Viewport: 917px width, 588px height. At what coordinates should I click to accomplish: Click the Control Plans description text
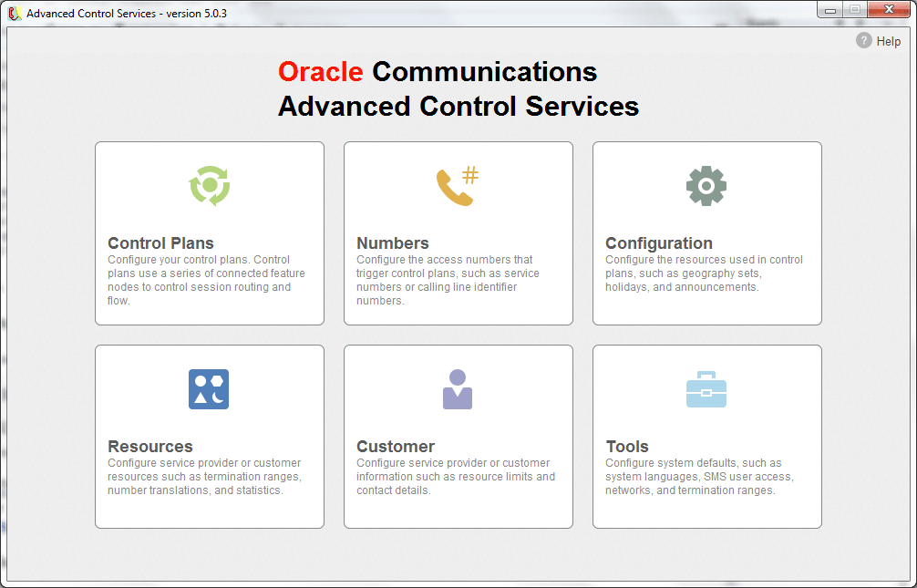coord(206,280)
